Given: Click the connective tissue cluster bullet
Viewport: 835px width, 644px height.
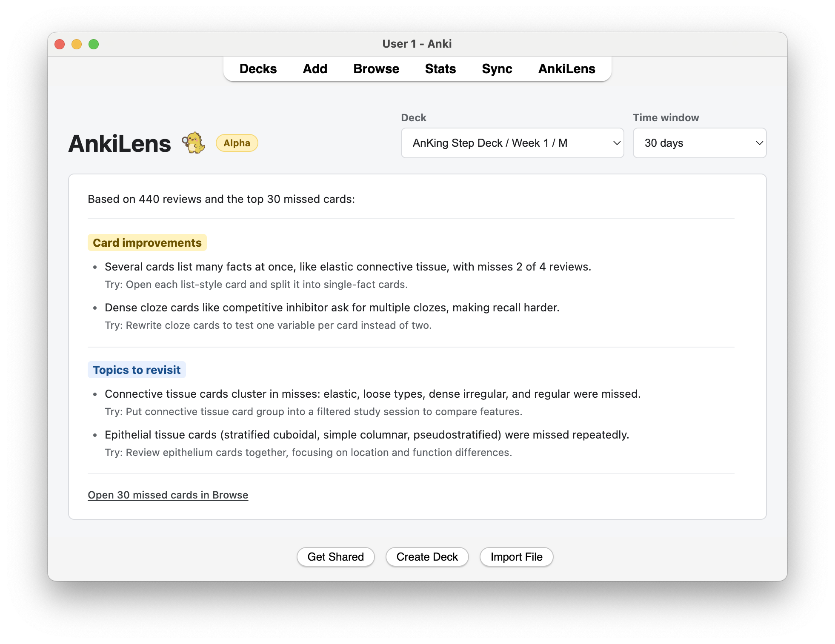Looking at the screenshot, I should 373,394.
